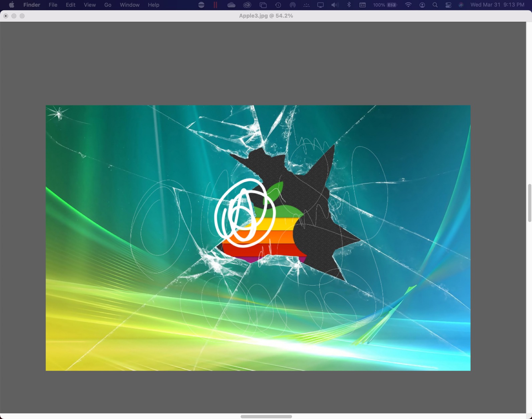Viewport: 532px width, 419px height.
Task: Open the View menu
Action: [90, 5]
